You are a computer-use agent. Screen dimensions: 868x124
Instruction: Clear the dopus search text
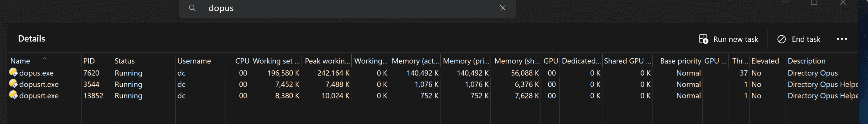[503, 8]
